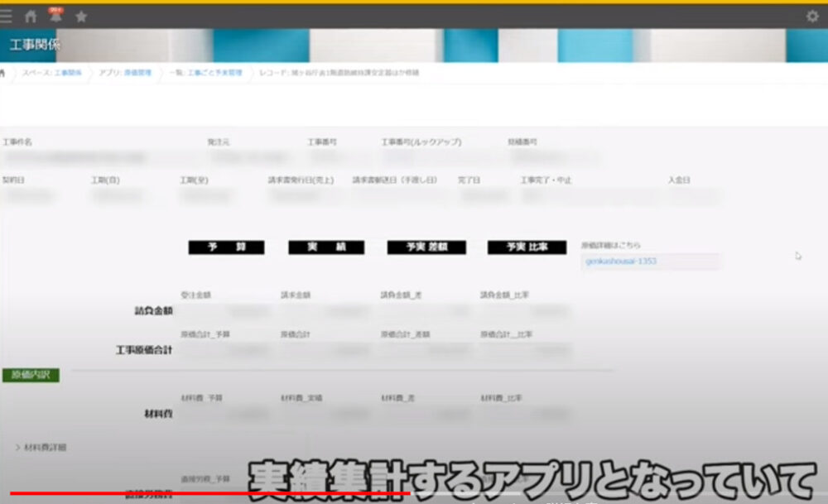828x504 pixels.
Task: Click the favorites star icon
Action: click(x=79, y=15)
